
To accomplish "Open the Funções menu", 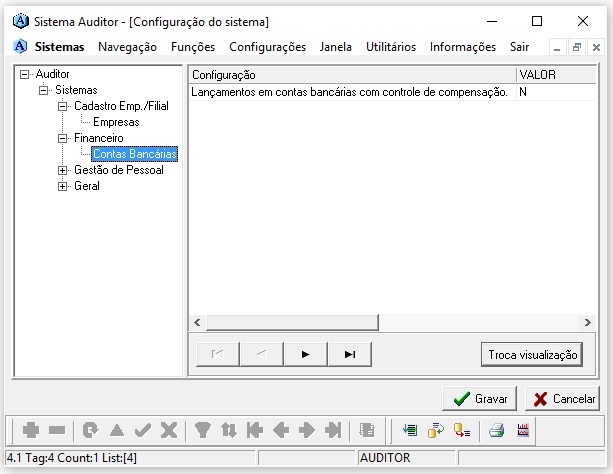I will tap(193, 47).
